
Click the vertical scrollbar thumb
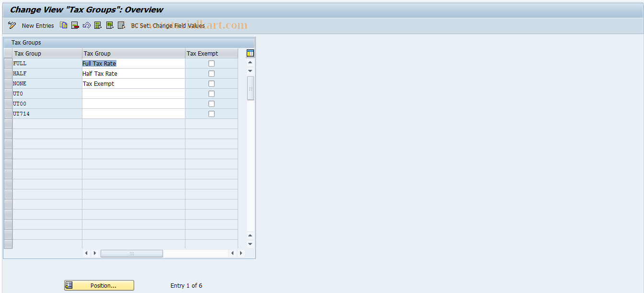[250, 88]
